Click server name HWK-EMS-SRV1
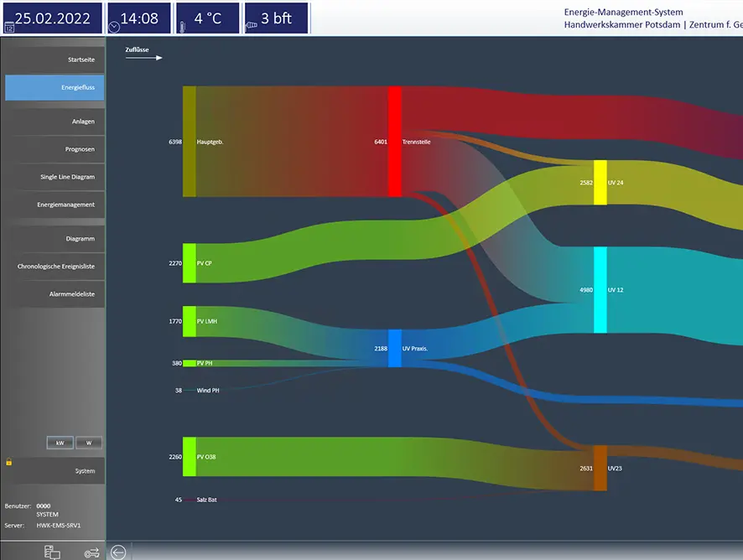Viewport: 743px width, 560px height. (59, 526)
